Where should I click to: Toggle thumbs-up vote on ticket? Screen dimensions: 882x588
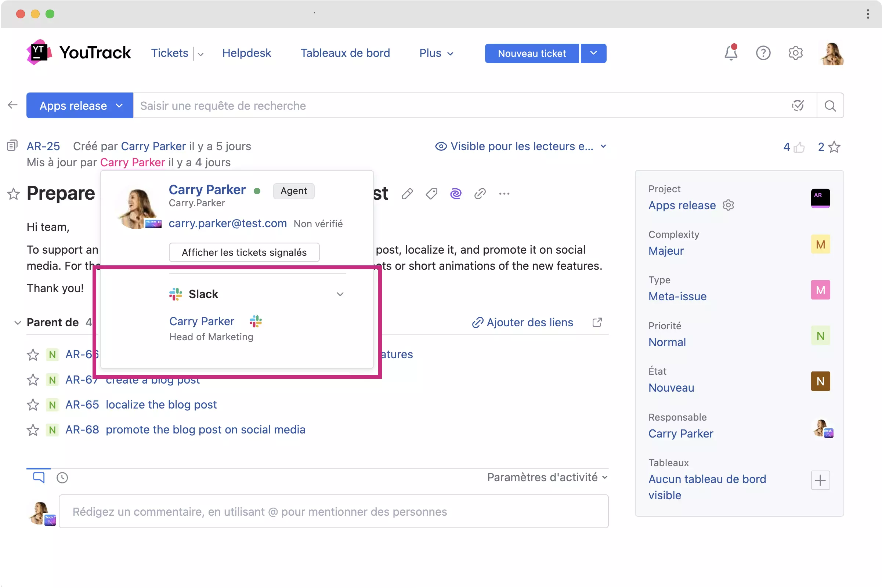point(799,147)
